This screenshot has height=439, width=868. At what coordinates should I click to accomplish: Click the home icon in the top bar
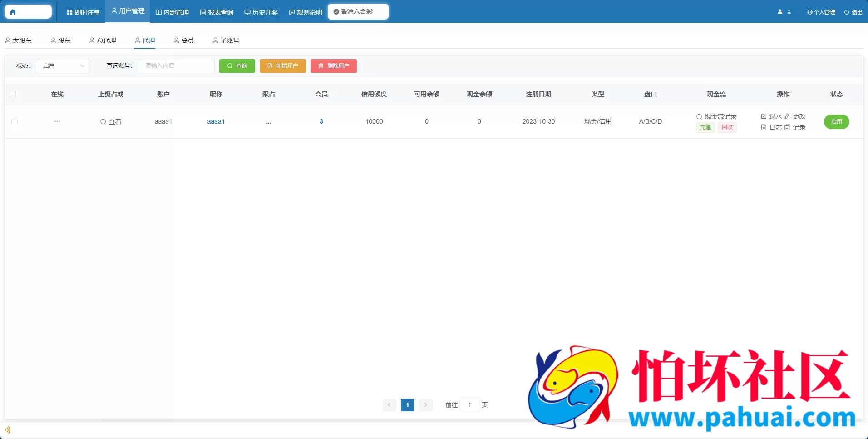(13, 12)
